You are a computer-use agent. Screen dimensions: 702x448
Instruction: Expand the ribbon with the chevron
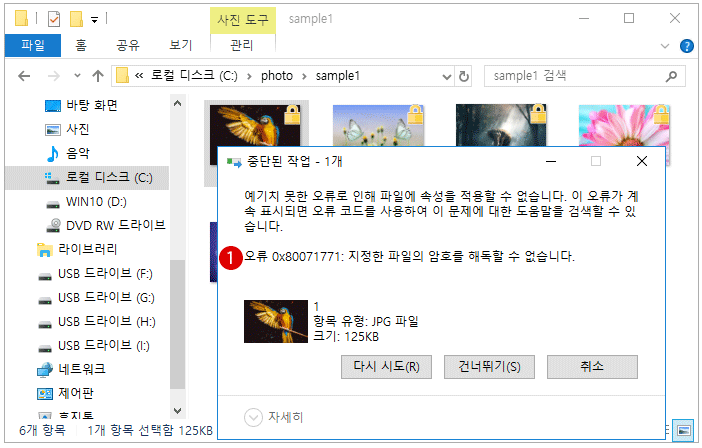point(665,46)
